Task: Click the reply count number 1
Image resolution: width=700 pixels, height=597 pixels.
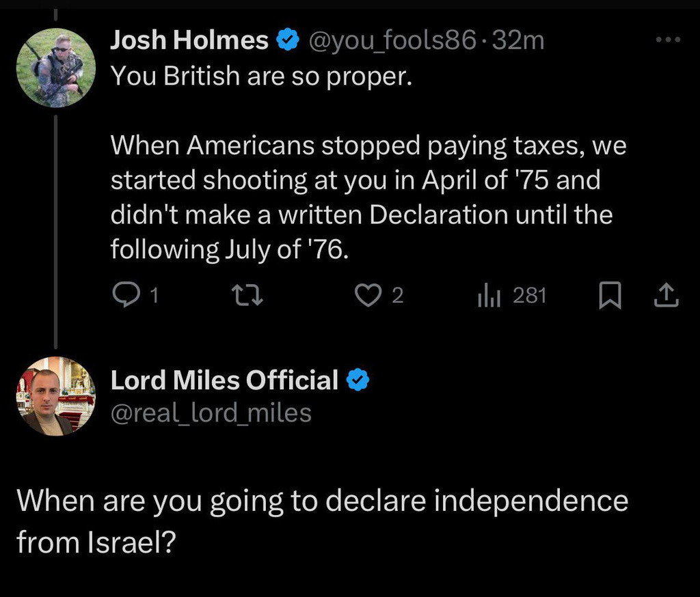Action: point(154,296)
